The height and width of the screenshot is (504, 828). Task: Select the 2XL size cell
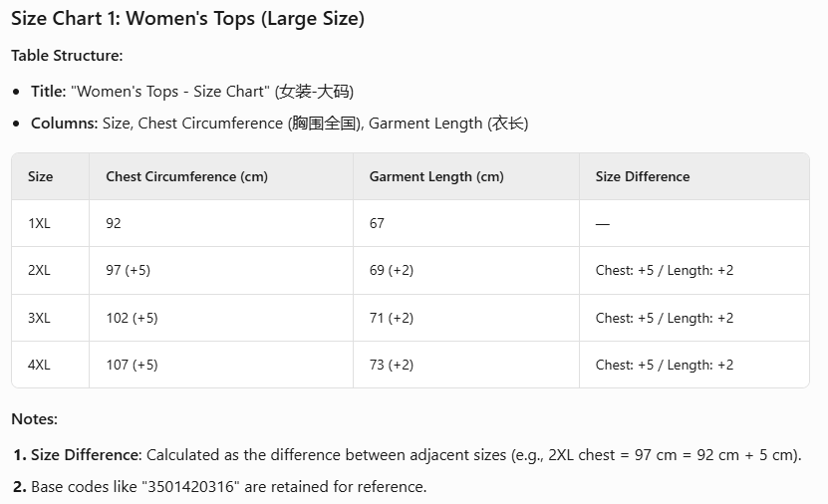tap(39, 270)
